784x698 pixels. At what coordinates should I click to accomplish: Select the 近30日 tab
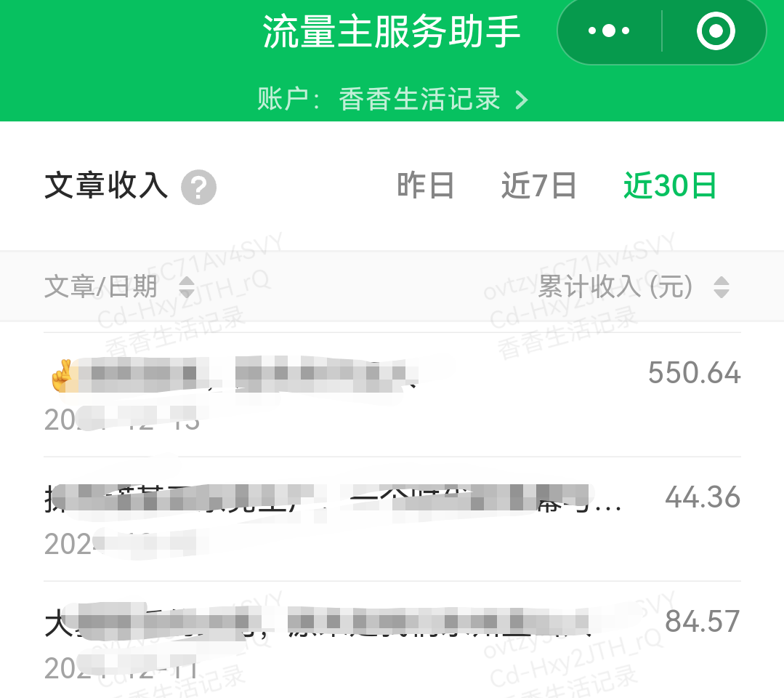click(x=669, y=185)
